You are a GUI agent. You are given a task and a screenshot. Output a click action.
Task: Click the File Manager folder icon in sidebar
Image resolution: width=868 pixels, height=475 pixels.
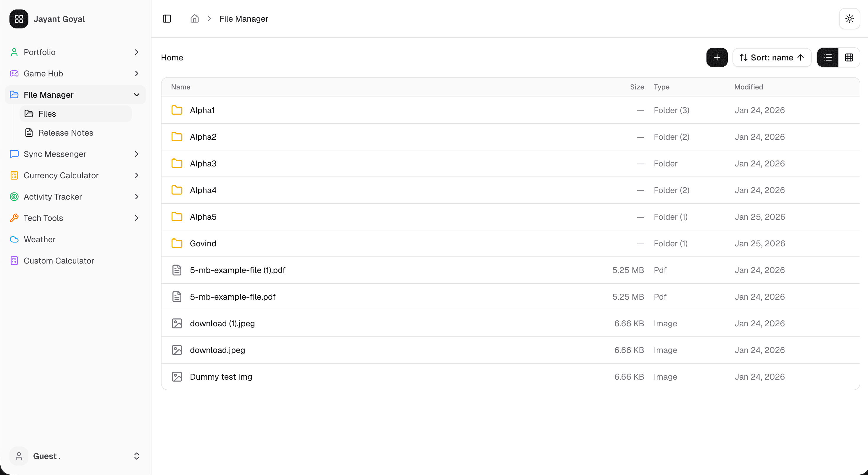tap(14, 95)
